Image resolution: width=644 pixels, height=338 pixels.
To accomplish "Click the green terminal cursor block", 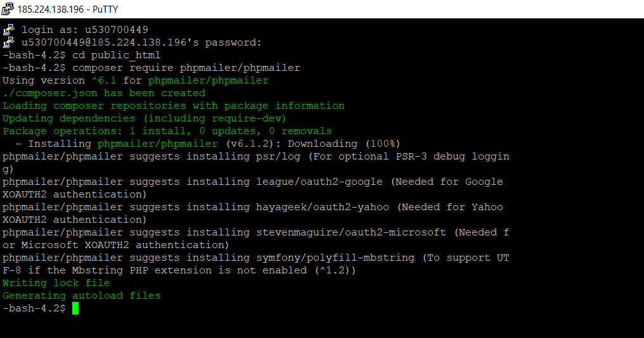I will [75, 308].
